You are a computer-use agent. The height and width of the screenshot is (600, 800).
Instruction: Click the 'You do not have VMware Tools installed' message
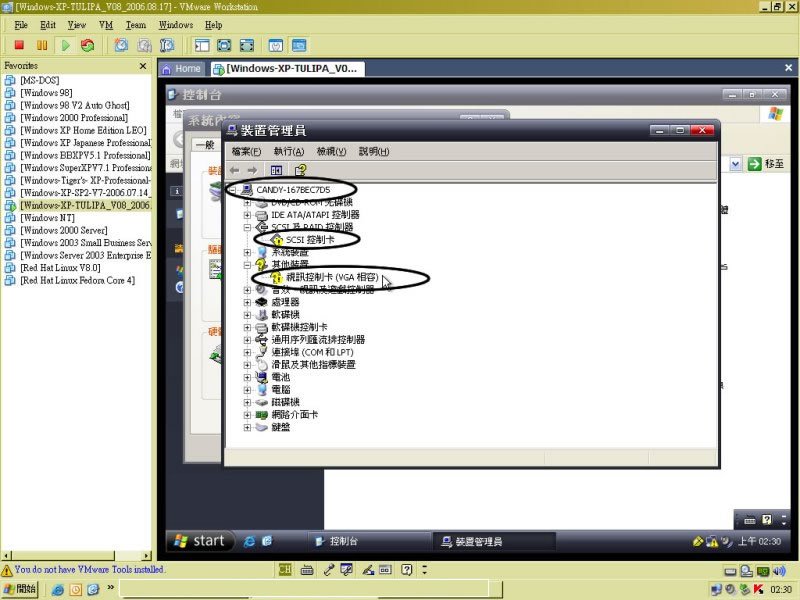pos(89,570)
